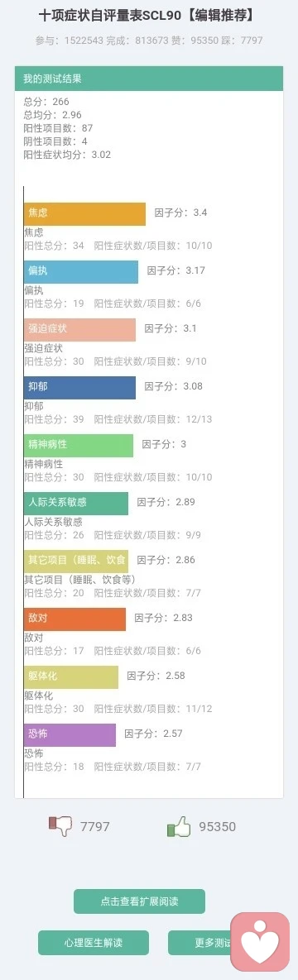The width and height of the screenshot is (298, 980).
Task: Click the 更多测试 button
Action: (199, 943)
